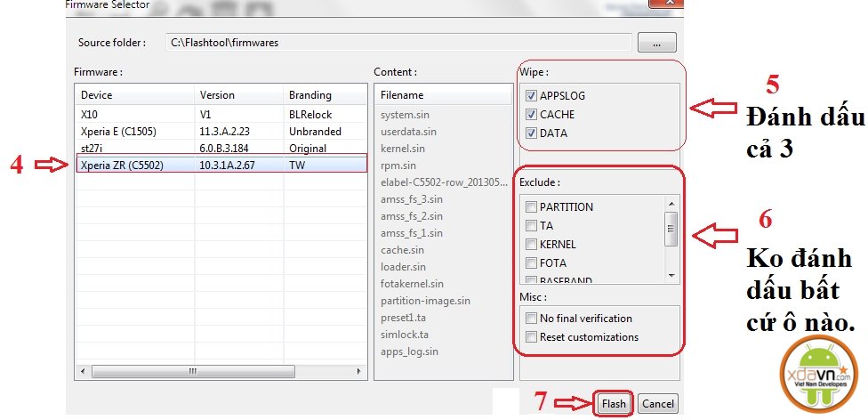Select amss_fs_2.sin in Content list
Viewport: 868px width, 420px height.
coord(411,216)
